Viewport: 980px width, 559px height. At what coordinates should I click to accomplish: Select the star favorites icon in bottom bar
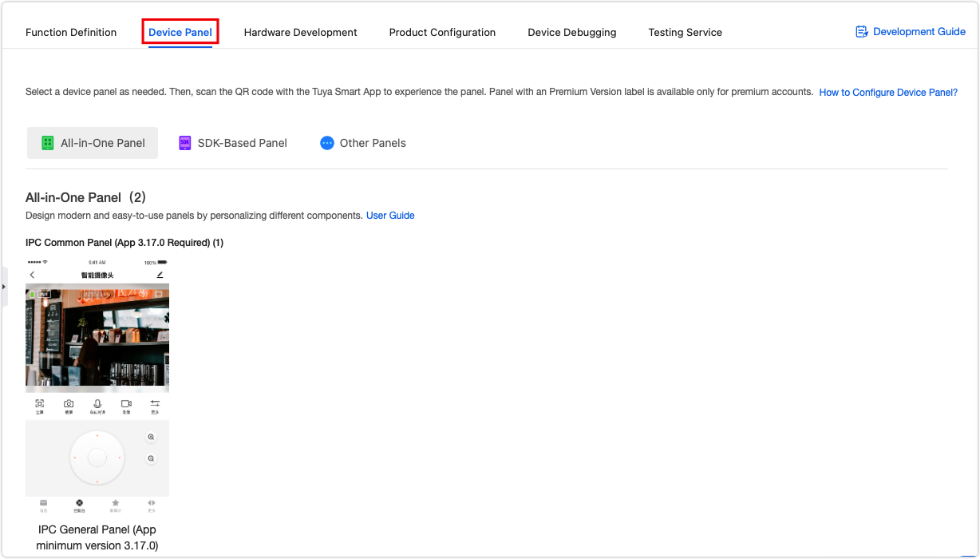click(116, 502)
